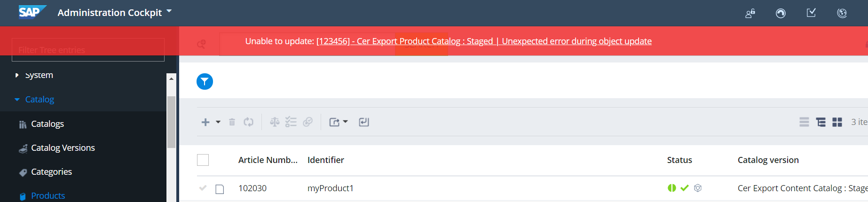Open the tasks inbox icon in header

pyautogui.click(x=811, y=13)
